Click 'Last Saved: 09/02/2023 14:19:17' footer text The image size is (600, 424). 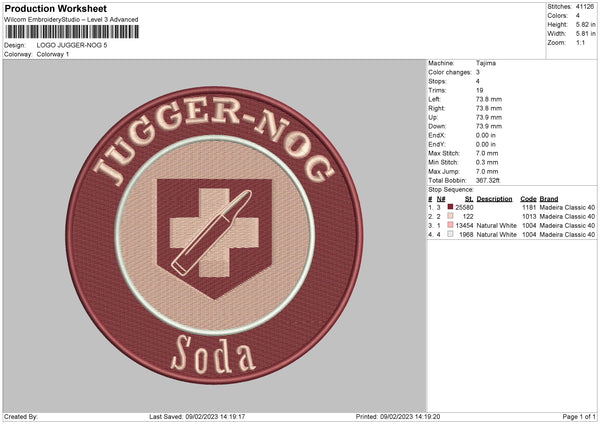197,416
